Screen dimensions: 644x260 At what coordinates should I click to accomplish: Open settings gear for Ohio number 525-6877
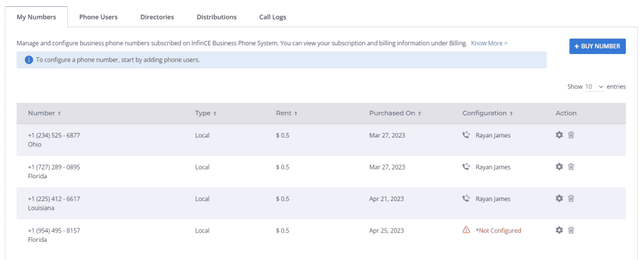coord(559,135)
